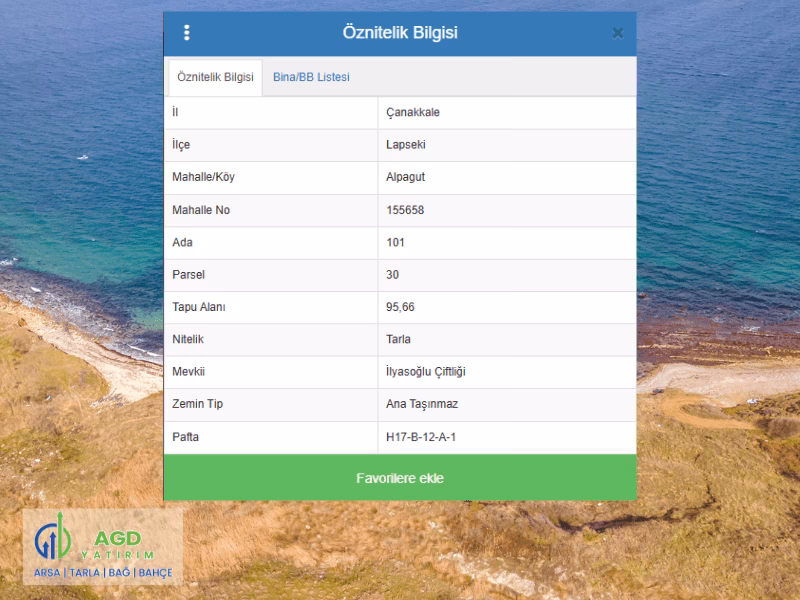
Task: Click the Pafta value H17-B-12-A-1
Action: coord(421,437)
